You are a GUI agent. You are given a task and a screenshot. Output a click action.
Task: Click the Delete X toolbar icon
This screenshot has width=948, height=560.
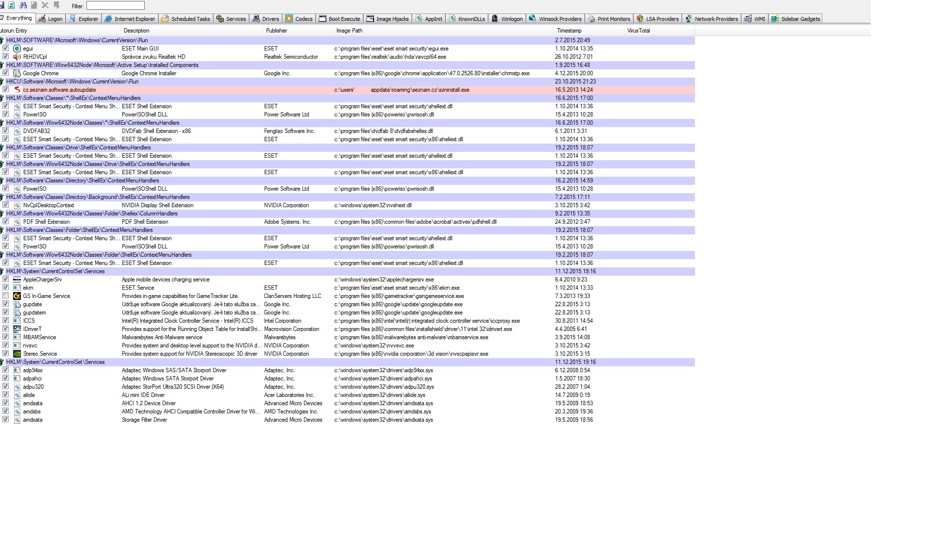tap(45, 5)
